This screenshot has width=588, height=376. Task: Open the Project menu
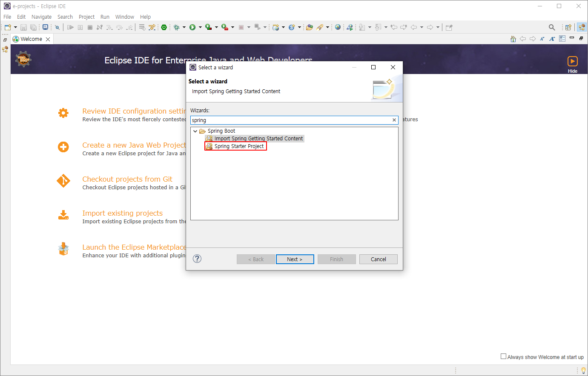coord(86,17)
